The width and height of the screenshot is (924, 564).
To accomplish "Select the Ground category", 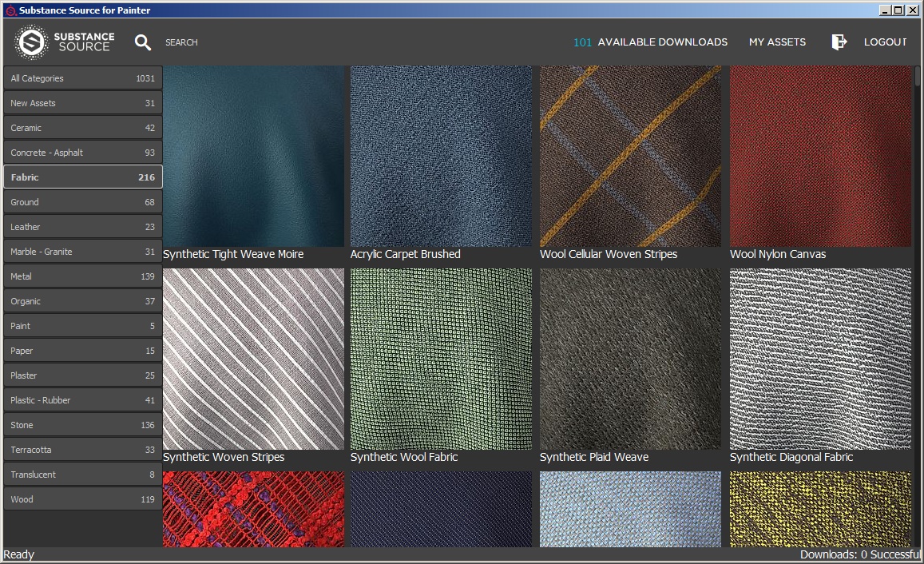I will point(82,202).
